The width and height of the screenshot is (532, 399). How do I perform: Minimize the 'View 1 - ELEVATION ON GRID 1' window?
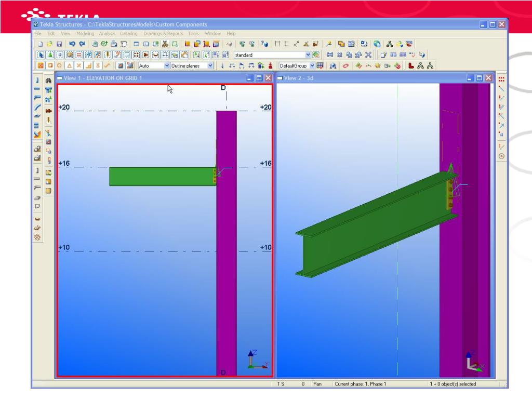coord(250,78)
